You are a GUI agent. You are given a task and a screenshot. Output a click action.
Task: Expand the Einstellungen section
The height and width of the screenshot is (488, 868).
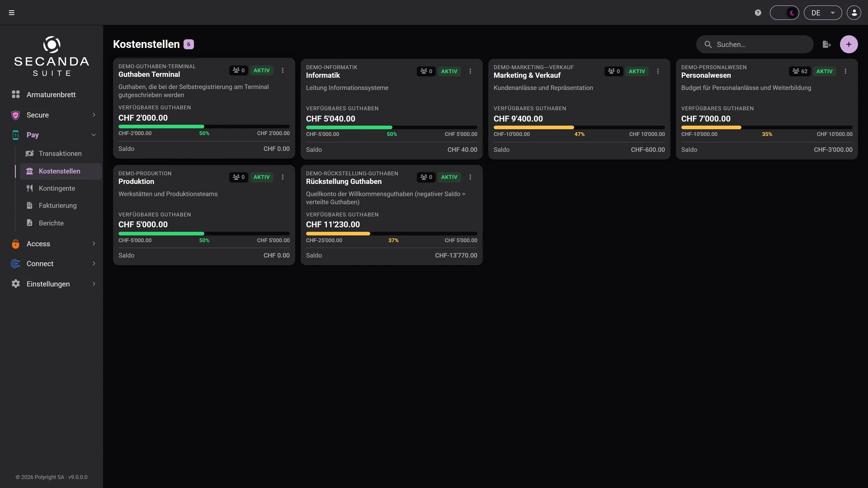point(53,284)
